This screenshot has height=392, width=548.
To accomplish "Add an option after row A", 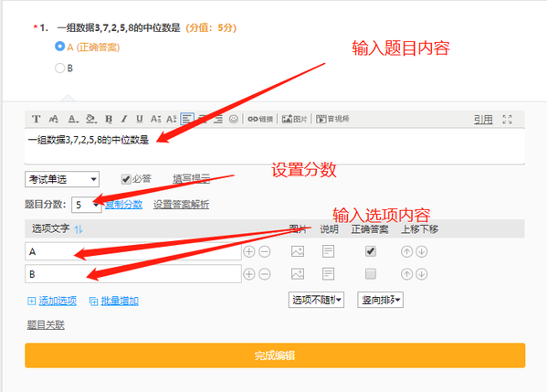I will [x=248, y=251].
